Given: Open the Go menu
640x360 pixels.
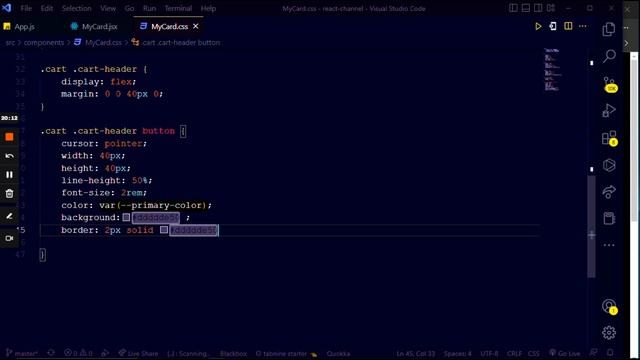Looking at the screenshot, I should tap(129, 8).
